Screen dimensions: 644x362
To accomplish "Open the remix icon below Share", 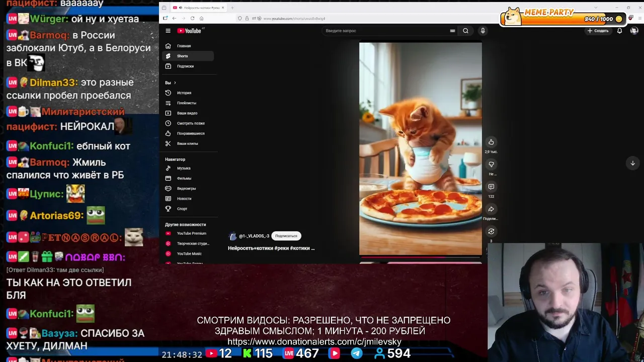I will [491, 231].
